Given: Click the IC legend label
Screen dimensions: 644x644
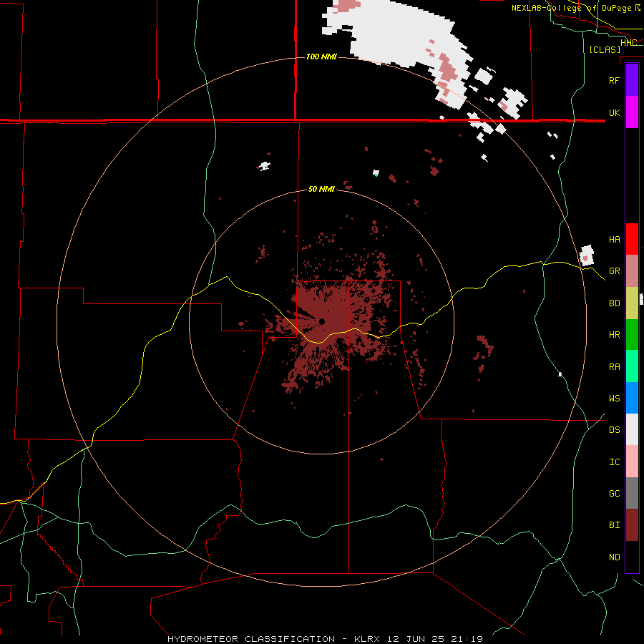Looking at the screenshot, I should 614,462.
